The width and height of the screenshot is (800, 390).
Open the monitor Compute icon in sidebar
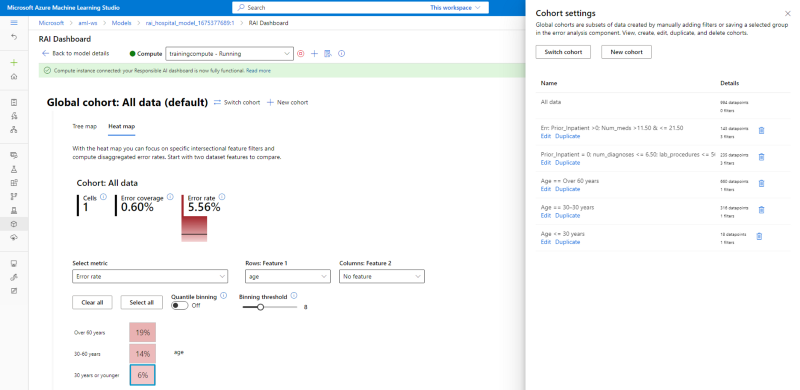pos(14,263)
